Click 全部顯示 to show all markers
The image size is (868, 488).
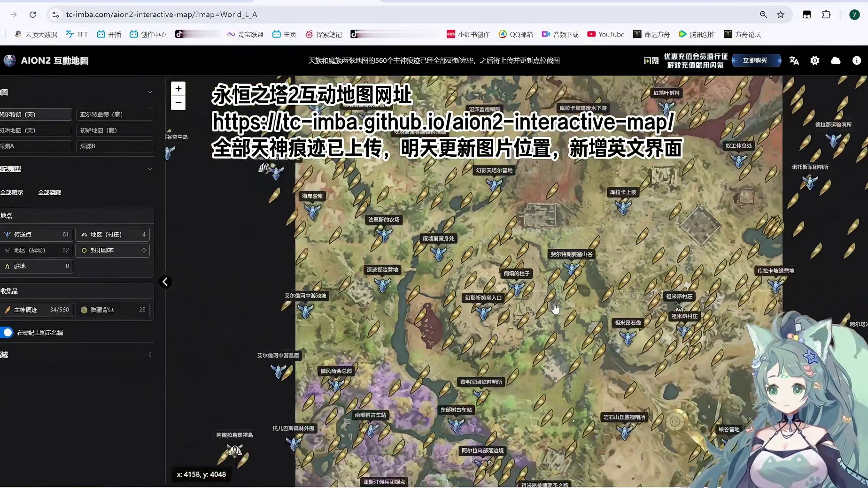click(12, 192)
